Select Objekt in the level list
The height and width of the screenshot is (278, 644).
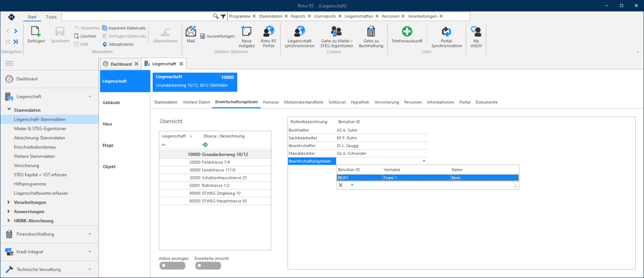coord(125,167)
